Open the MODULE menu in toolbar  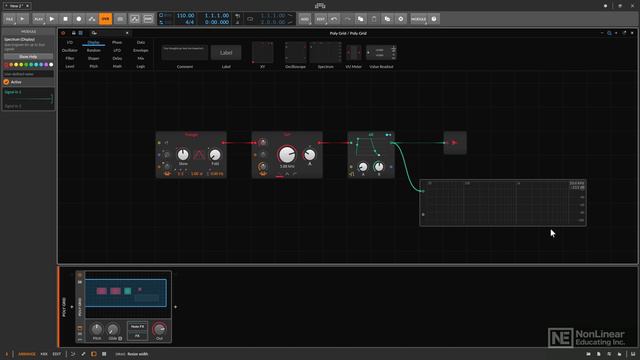(418, 19)
